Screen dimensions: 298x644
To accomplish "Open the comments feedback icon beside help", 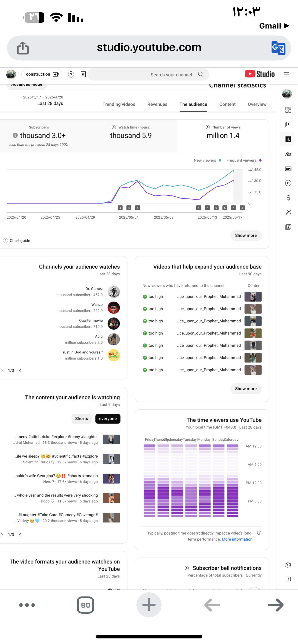I will tap(83, 74).
